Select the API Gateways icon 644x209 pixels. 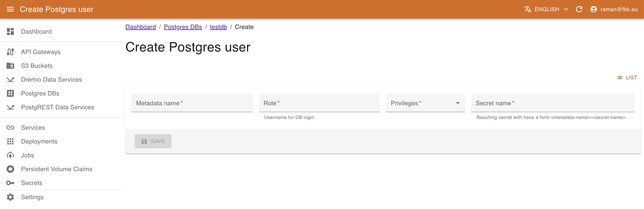[10, 52]
